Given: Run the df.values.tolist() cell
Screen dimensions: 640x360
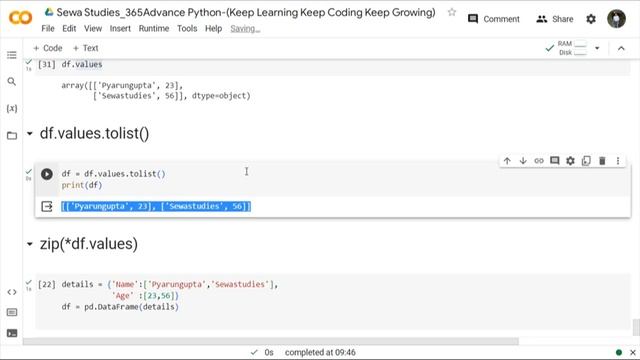Looking at the screenshot, I should (x=47, y=174).
